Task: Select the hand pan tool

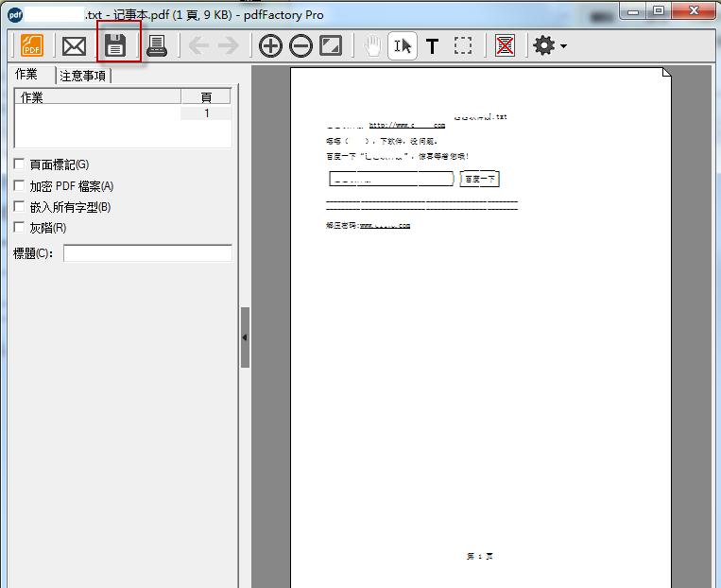Action: pyautogui.click(x=372, y=45)
